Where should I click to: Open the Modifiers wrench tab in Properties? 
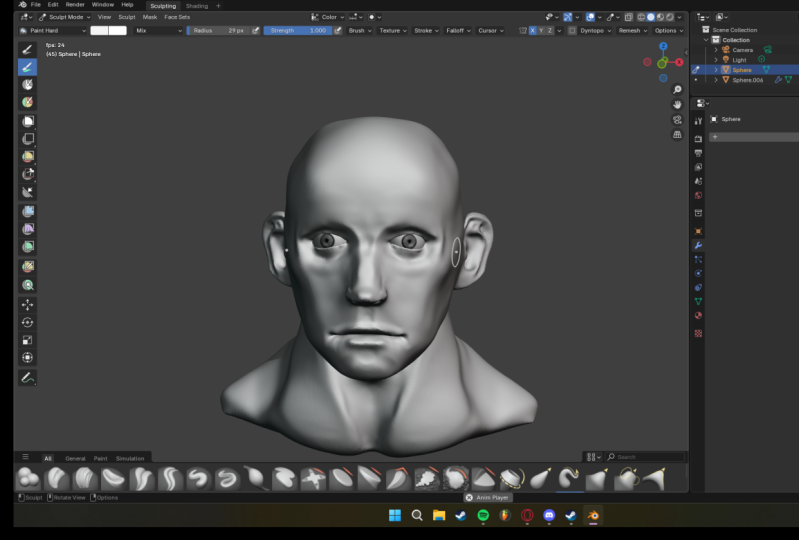(x=699, y=246)
